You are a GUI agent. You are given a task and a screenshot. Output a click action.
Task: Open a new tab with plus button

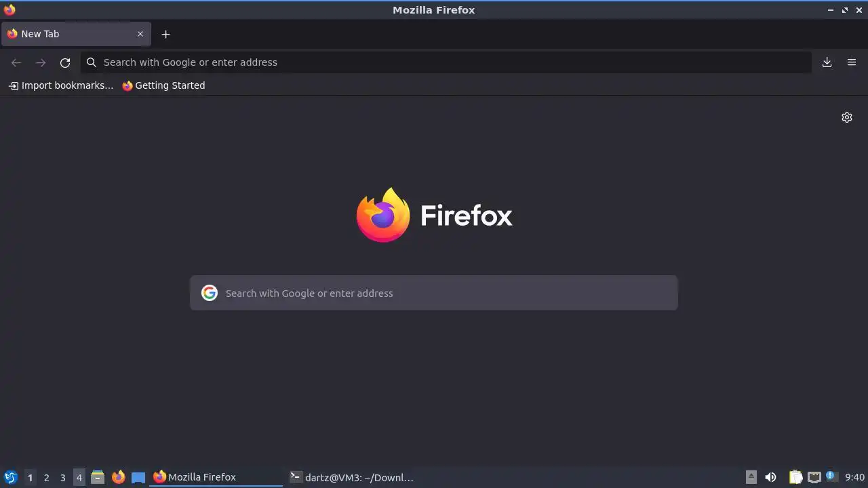coord(165,34)
